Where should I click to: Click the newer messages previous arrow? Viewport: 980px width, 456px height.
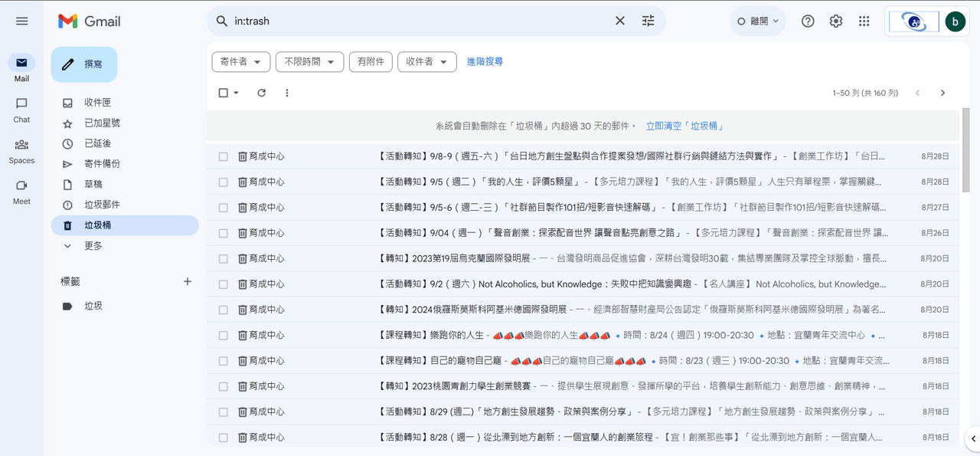coord(918,93)
